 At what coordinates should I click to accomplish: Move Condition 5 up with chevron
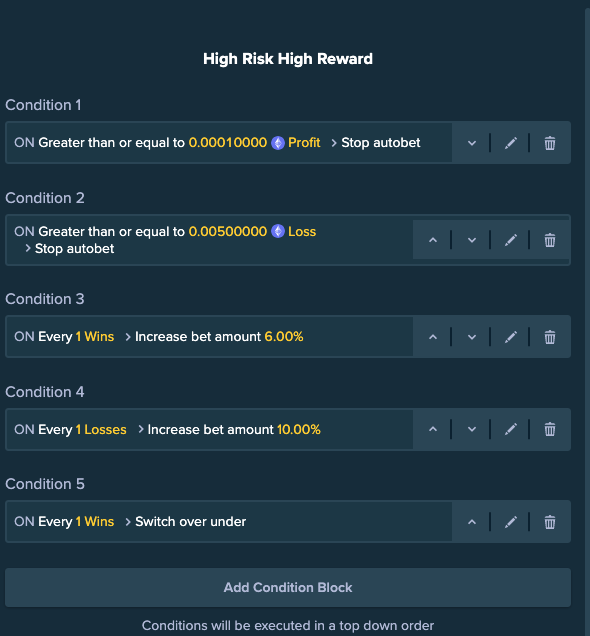[x=472, y=522]
